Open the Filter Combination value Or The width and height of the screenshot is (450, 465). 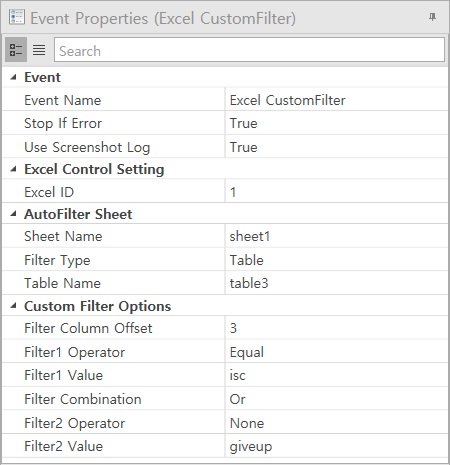(336, 399)
